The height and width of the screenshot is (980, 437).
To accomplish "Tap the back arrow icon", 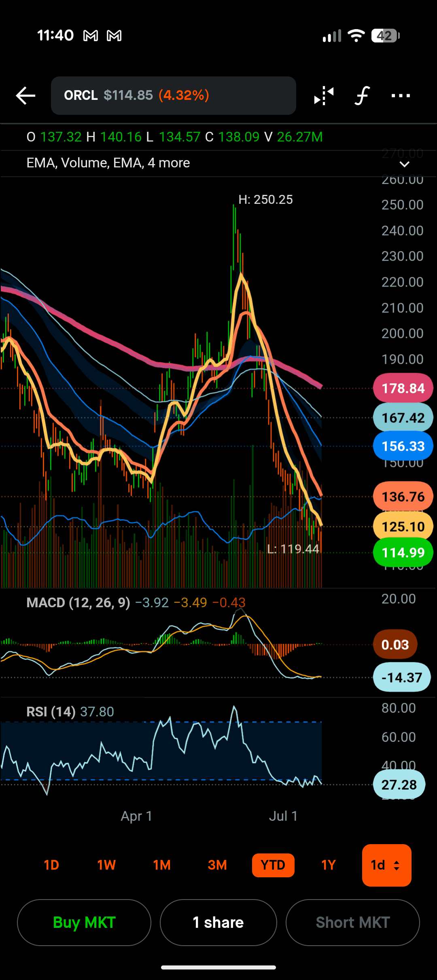I will (x=26, y=96).
